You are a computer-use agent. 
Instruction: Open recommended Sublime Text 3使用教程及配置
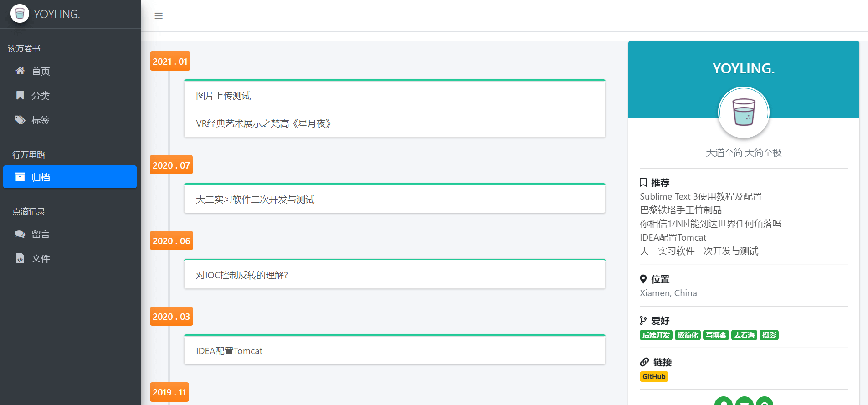click(x=700, y=196)
